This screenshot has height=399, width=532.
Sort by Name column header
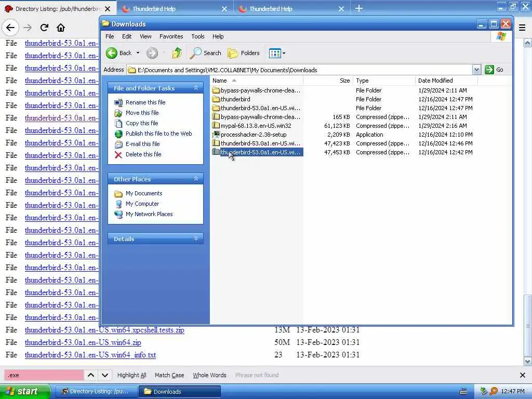tap(257, 81)
